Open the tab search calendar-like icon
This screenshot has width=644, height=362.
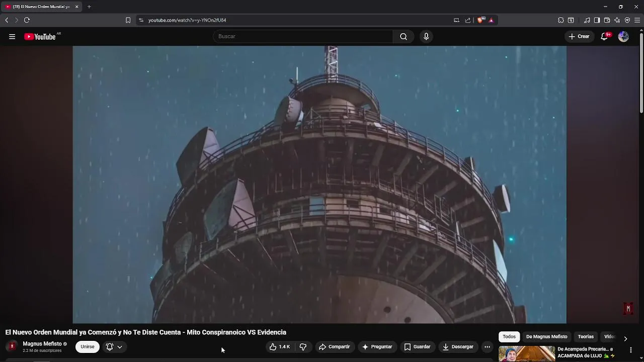pos(571,20)
